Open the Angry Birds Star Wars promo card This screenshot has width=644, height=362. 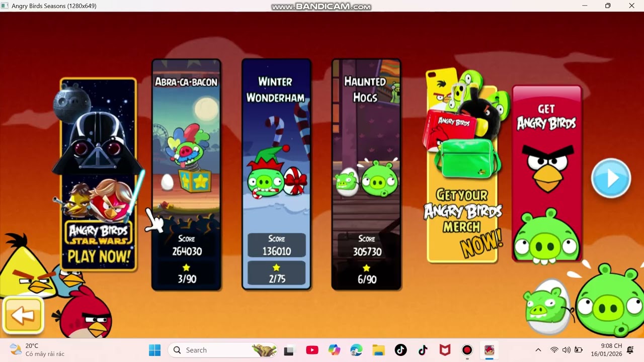[x=99, y=174]
